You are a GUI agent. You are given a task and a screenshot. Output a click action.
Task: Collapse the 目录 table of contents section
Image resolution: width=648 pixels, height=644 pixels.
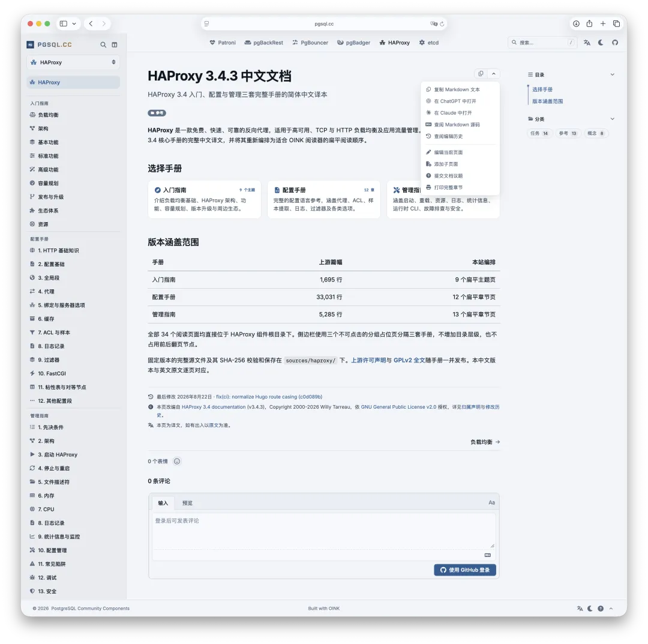(x=612, y=75)
